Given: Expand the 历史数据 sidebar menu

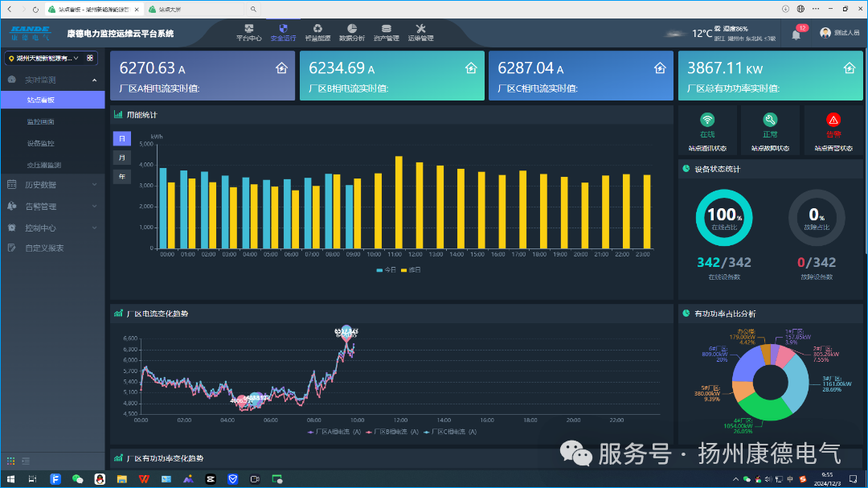Looking at the screenshot, I should (51, 185).
